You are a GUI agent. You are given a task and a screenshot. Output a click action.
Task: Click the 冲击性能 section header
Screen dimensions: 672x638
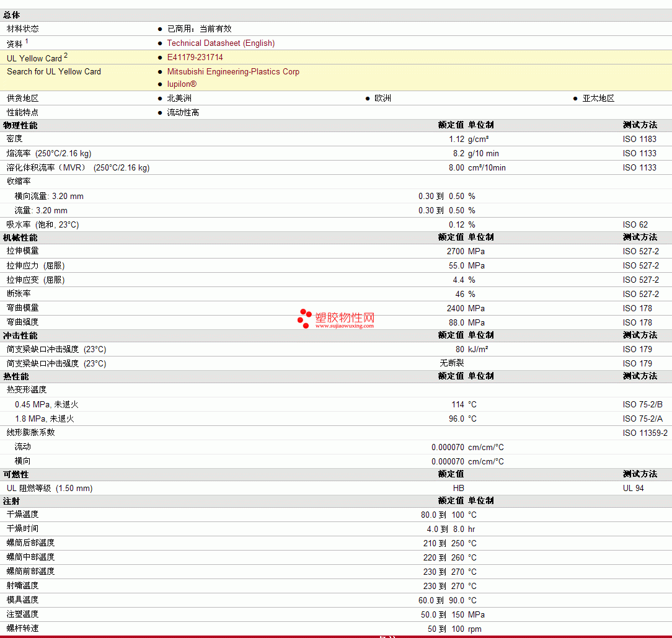point(20,335)
